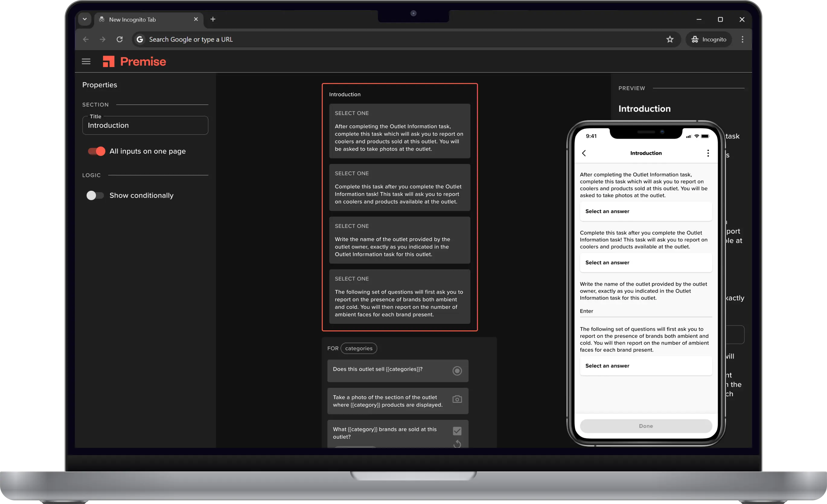
Task: Tap the back arrow in the phone preview header
Action: [x=584, y=153]
